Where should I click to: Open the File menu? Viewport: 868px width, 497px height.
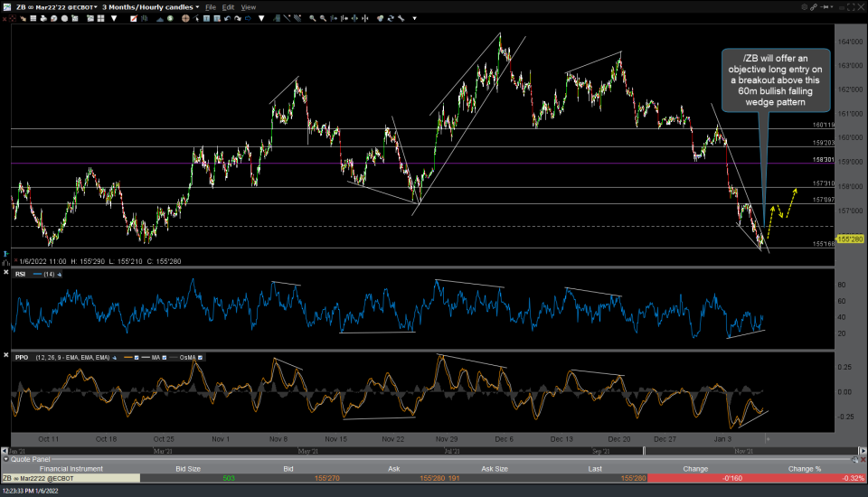click(x=211, y=7)
